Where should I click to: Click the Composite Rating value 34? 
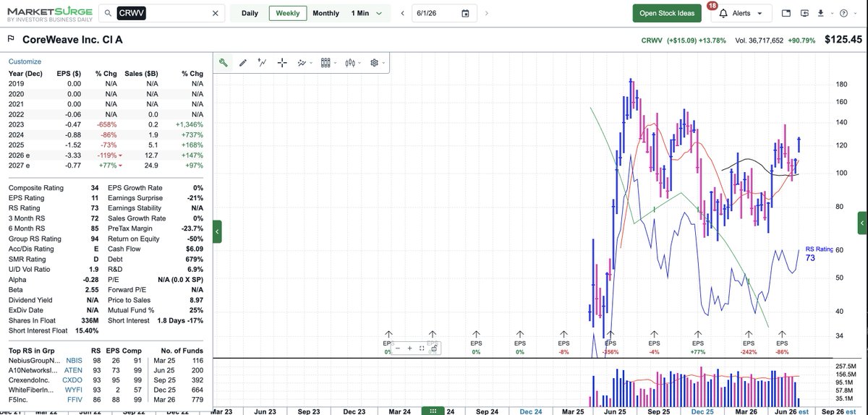[95, 188]
